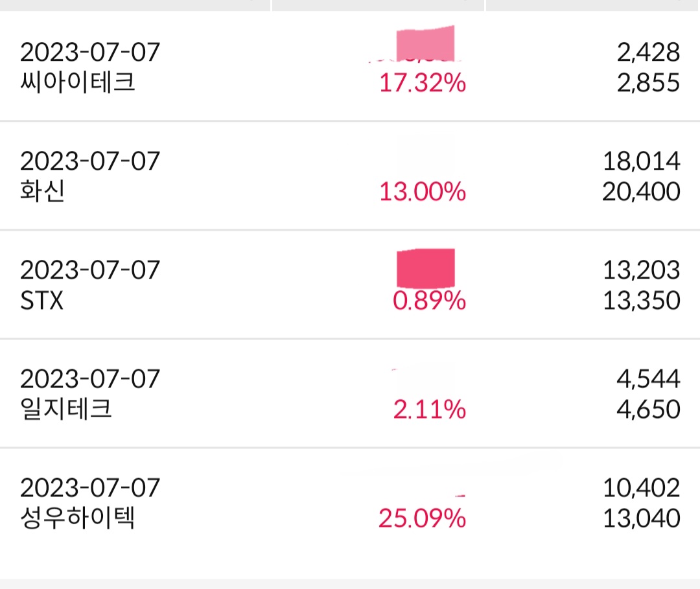Screen dimensions: 700x589
Task: Click the dark pink block above 0.89%
Action: click(x=425, y=267)
